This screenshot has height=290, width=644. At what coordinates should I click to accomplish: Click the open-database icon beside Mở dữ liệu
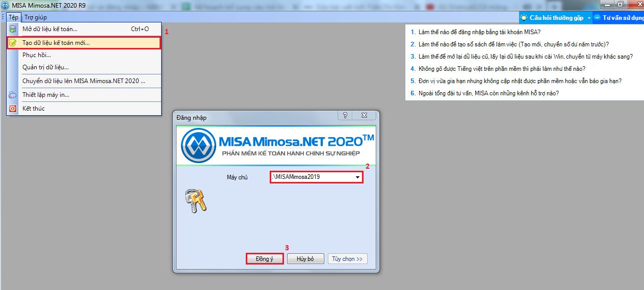click(13, 29)
